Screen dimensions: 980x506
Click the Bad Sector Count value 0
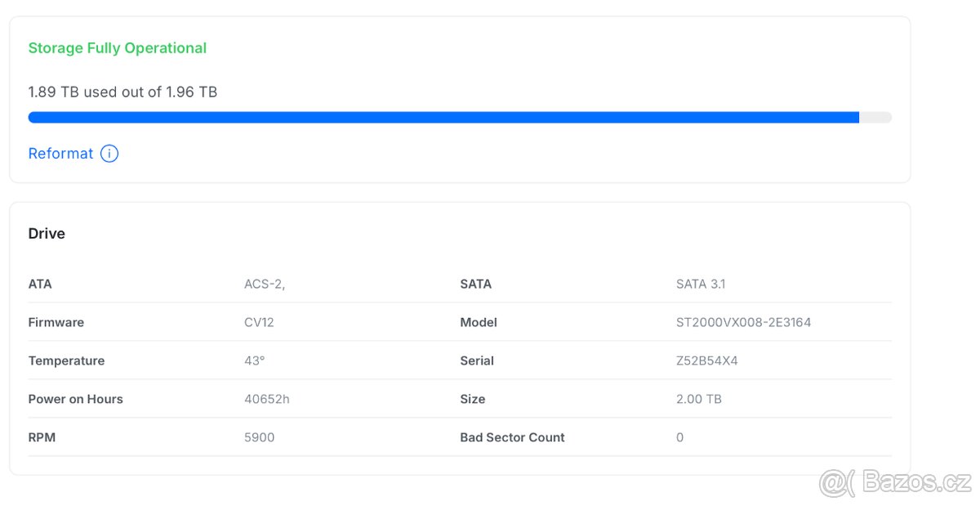tap(680, 438)
